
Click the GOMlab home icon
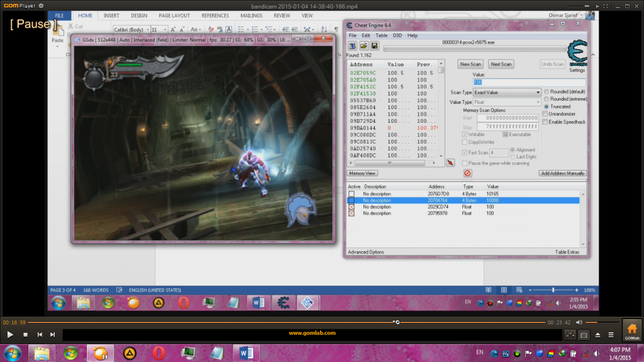(x=632, y=331)
